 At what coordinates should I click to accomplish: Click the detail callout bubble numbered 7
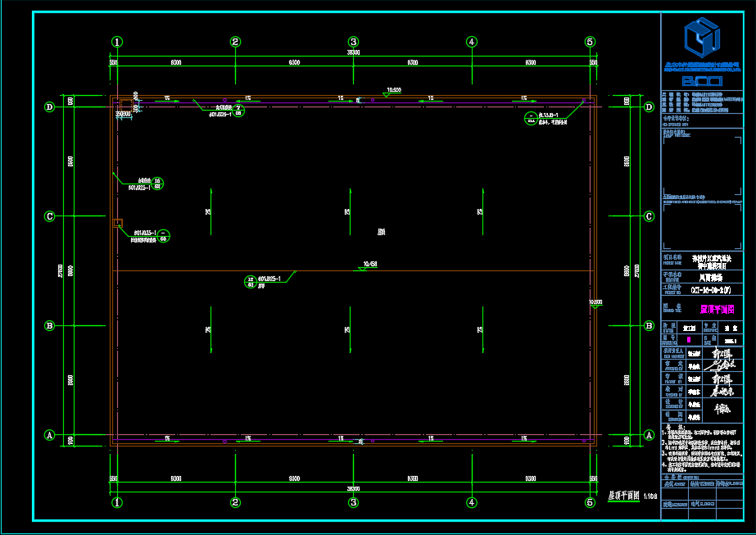(x=238, y=111)
